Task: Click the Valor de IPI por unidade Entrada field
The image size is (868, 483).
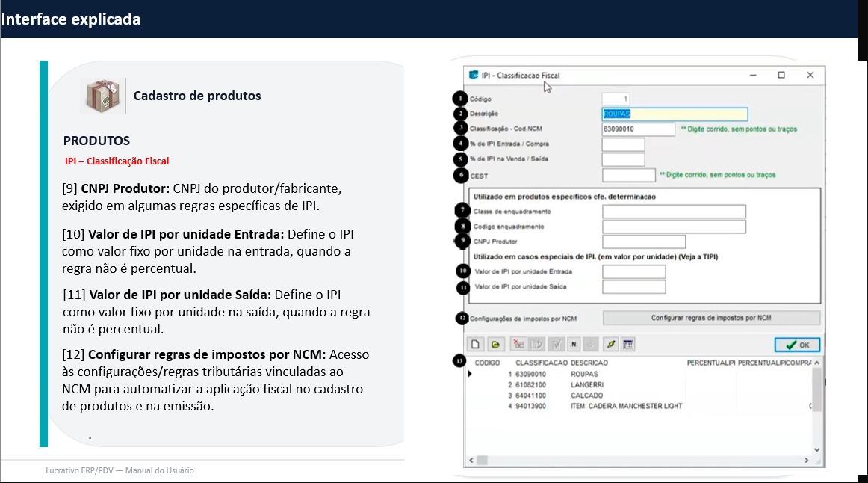Action: (x=633, y=271)
